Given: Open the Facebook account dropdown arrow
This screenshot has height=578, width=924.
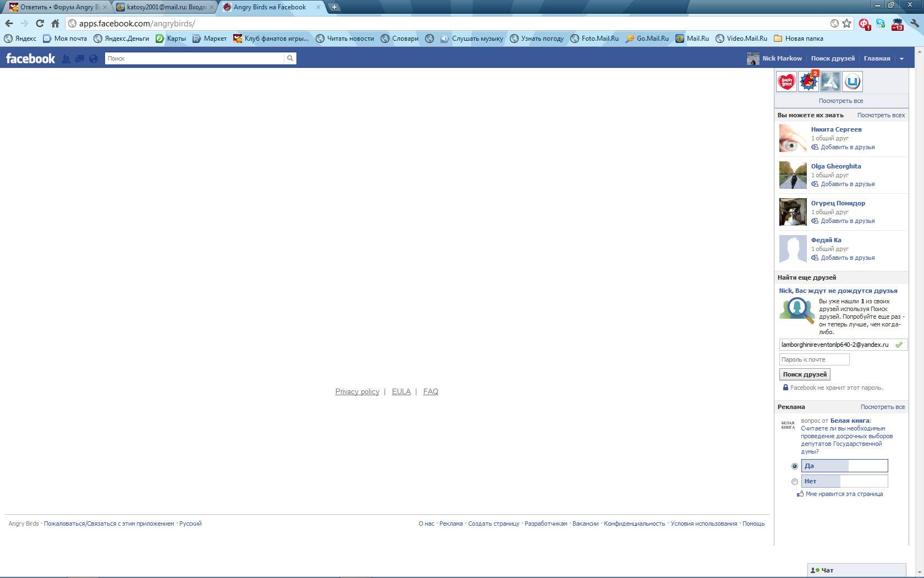Looking at the screenshot, I should (x=901, y=59).
